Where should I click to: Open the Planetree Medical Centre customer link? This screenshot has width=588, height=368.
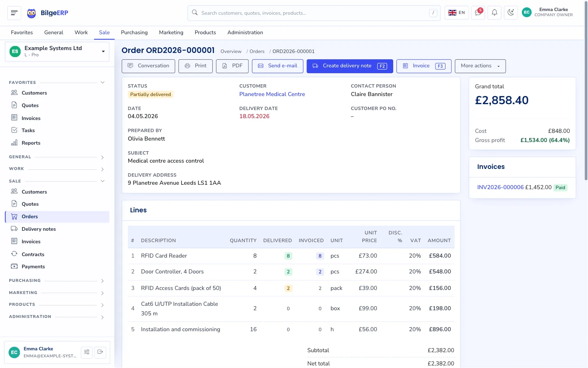(272, 94)
